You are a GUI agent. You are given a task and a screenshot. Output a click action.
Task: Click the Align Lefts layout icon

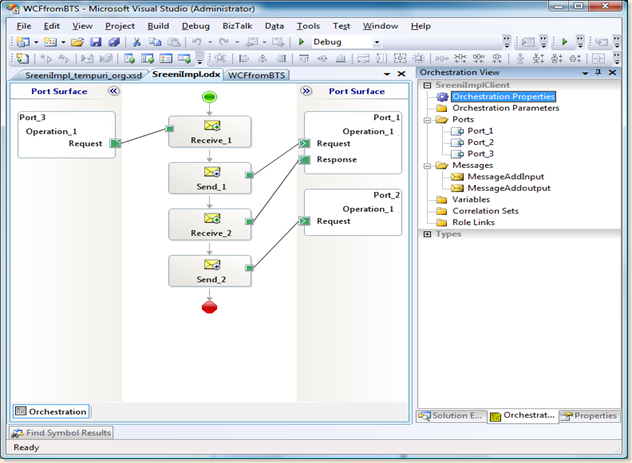[244, 59]
